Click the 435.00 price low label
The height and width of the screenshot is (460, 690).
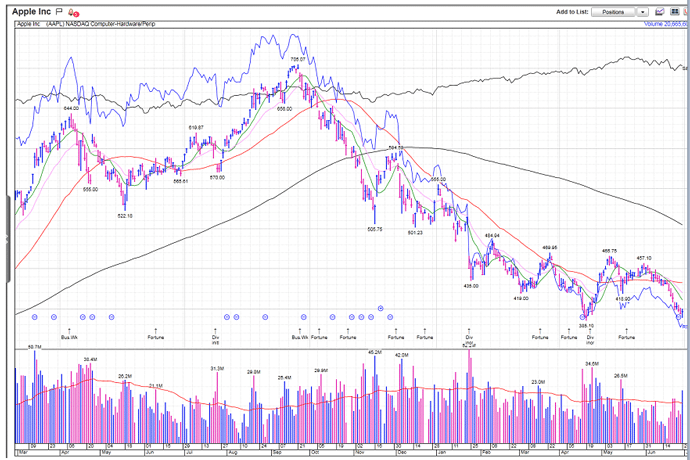tap(471, 286)
